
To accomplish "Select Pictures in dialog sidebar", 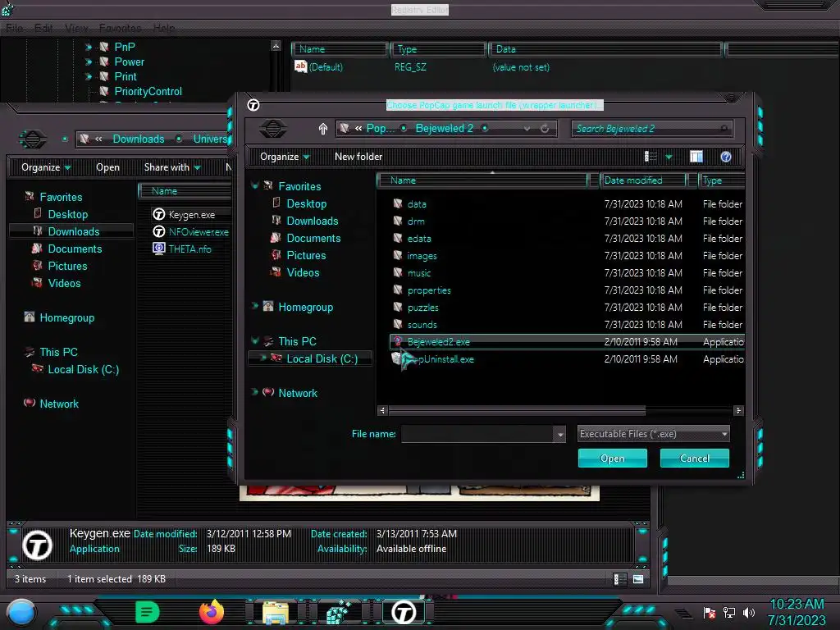I will [306, 255].
